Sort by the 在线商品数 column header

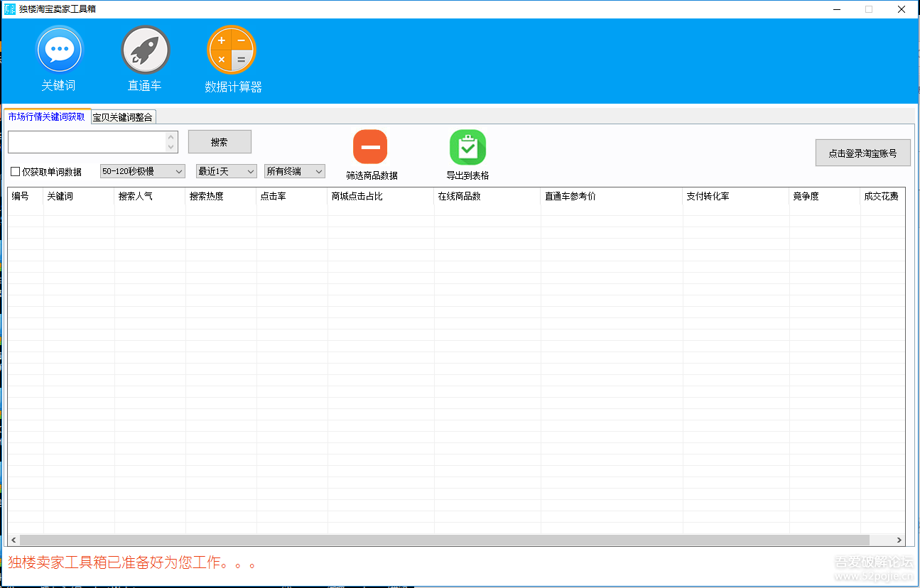point(487,196)
